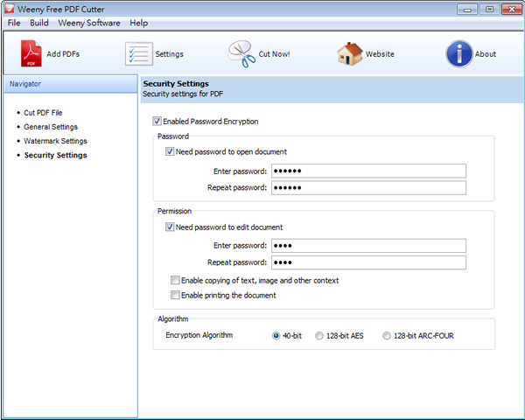Uncheck Enabled Password Encryption
Screen dimensions: 525x420
(157, 121)
